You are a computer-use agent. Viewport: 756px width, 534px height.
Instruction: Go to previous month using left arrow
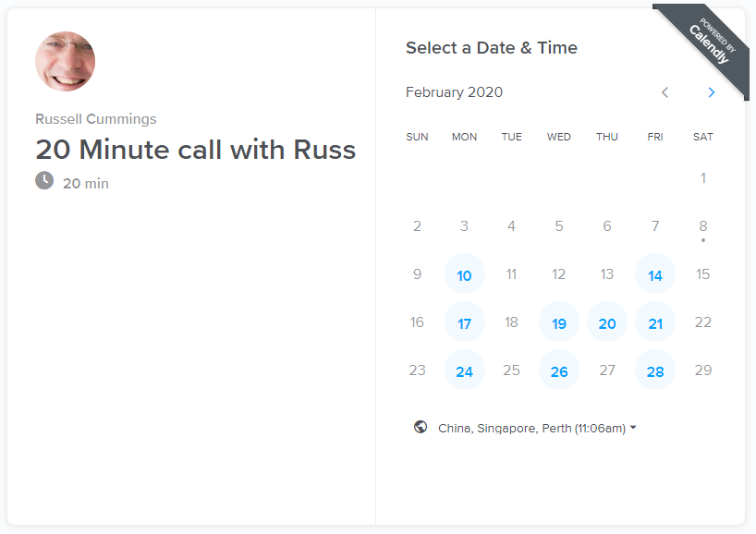665,92
